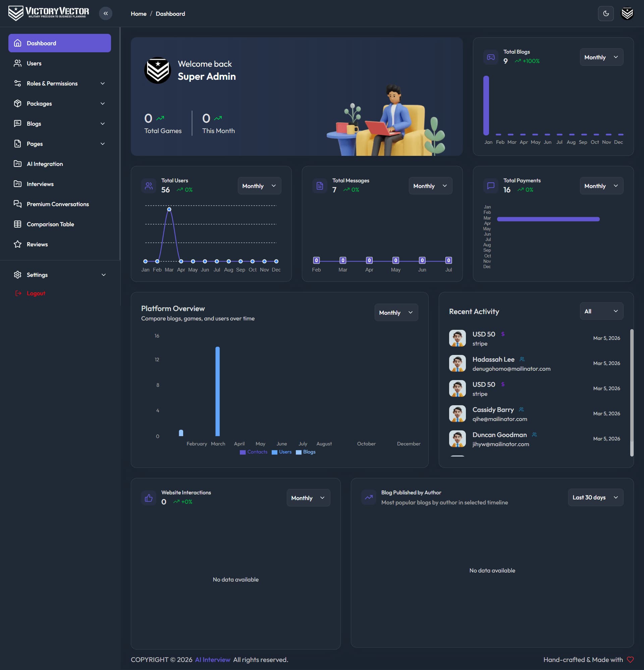Toggle Contacts series in the chart legend

click(254, 452)
